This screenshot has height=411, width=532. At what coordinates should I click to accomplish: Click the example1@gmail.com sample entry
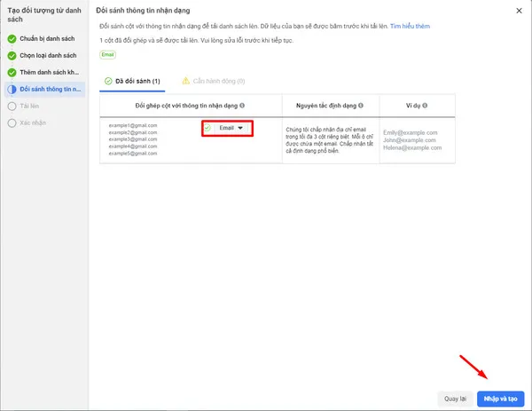tap(132, 125)
